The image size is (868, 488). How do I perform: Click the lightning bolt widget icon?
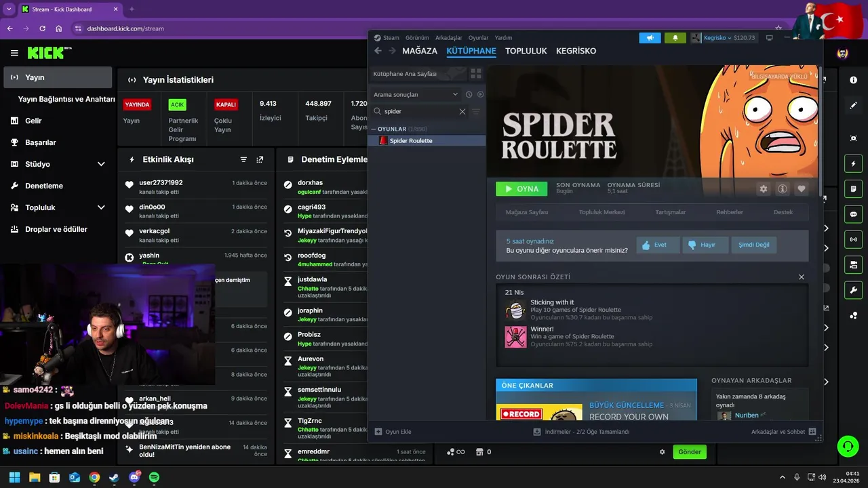tap(853, 163)
